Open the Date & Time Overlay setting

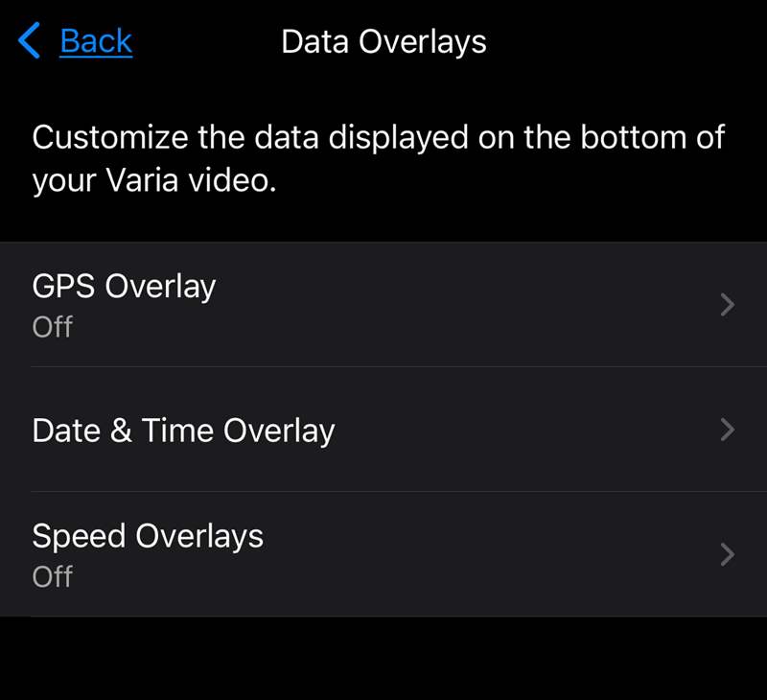383,430
